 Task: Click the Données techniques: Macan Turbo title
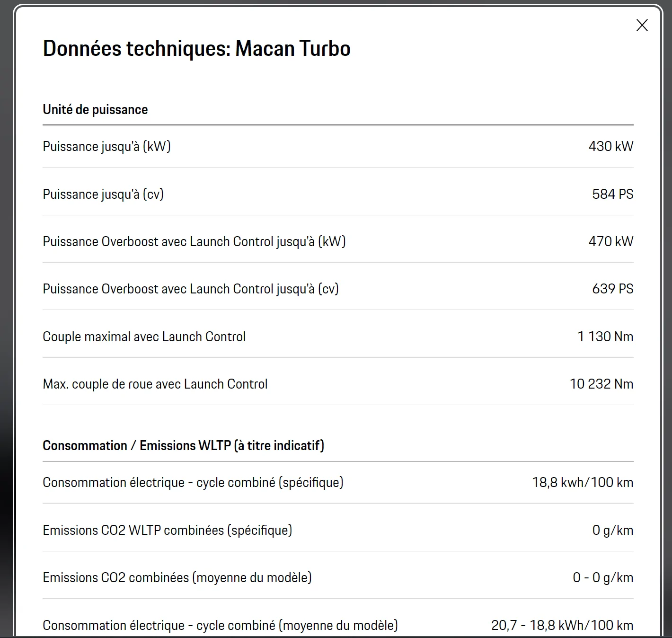[x=196, y=49]
